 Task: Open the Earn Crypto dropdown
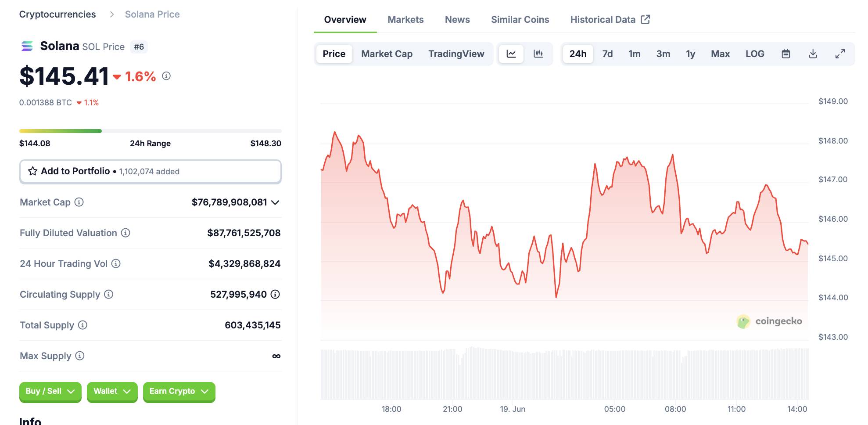pos(179,391)
